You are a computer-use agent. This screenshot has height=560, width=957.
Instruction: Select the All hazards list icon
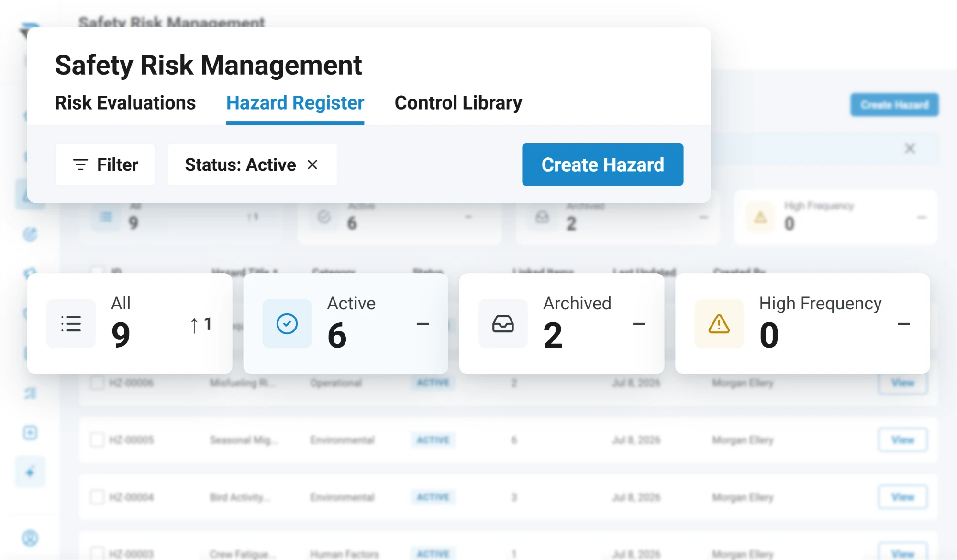click(71, 324)
